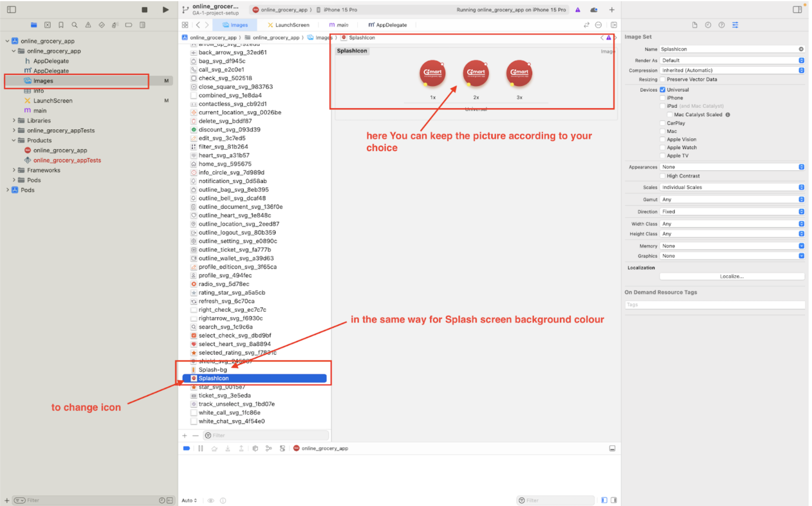This screenshot has height=506, width=812.
Task: Toggle the left navigator sidebar icon
Action: [11, 9]
